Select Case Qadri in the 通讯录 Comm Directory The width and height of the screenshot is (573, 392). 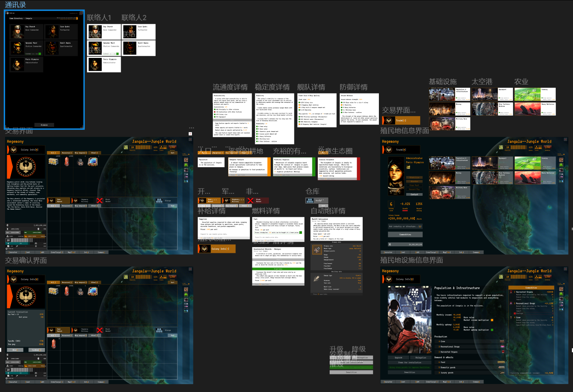61,32
